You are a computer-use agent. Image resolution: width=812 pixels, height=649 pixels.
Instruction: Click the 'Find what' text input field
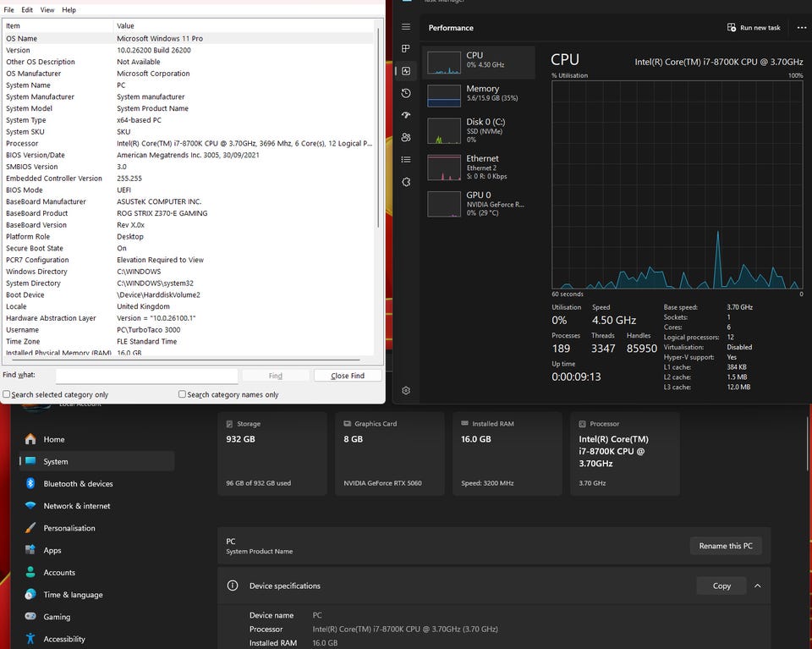146,376
